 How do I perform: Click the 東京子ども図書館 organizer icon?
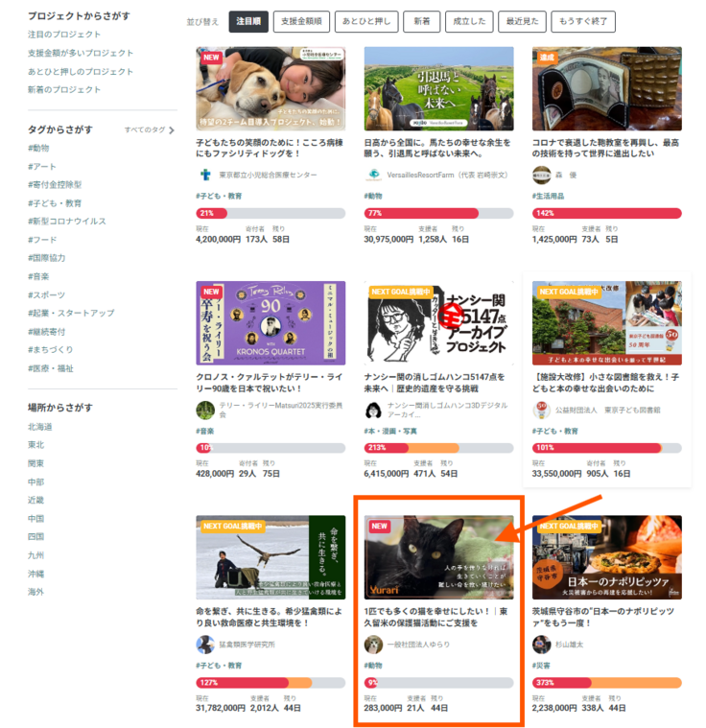point(541,411)
